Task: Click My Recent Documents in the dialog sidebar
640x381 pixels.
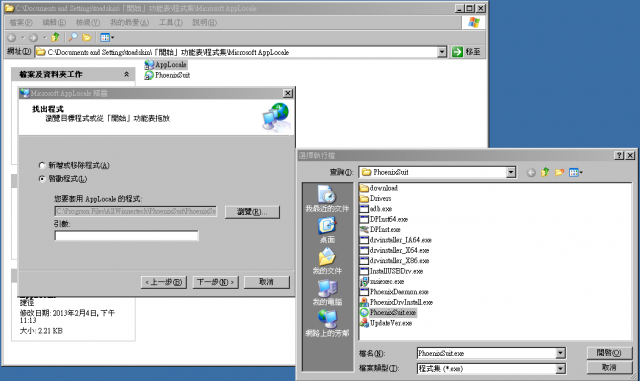Action: point(327,199)
